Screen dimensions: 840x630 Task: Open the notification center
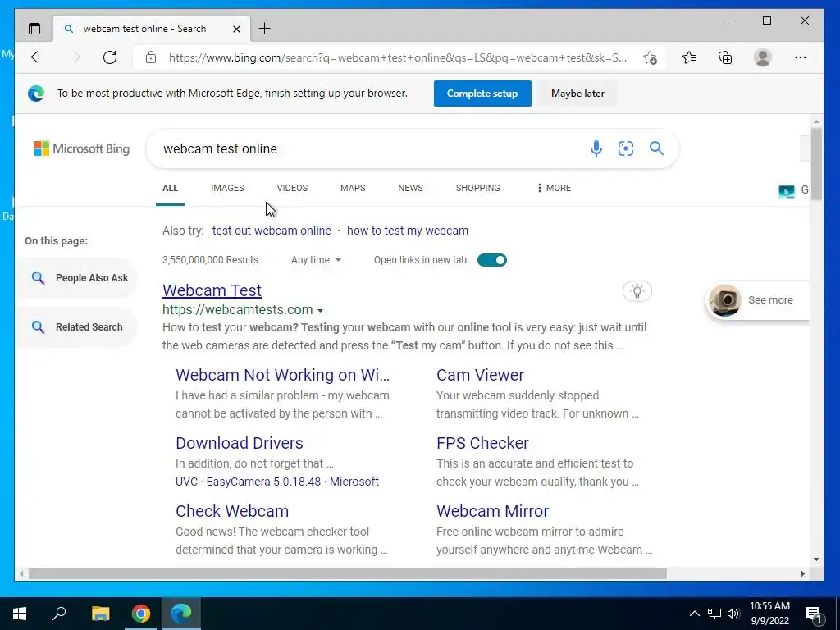(814, 614)
